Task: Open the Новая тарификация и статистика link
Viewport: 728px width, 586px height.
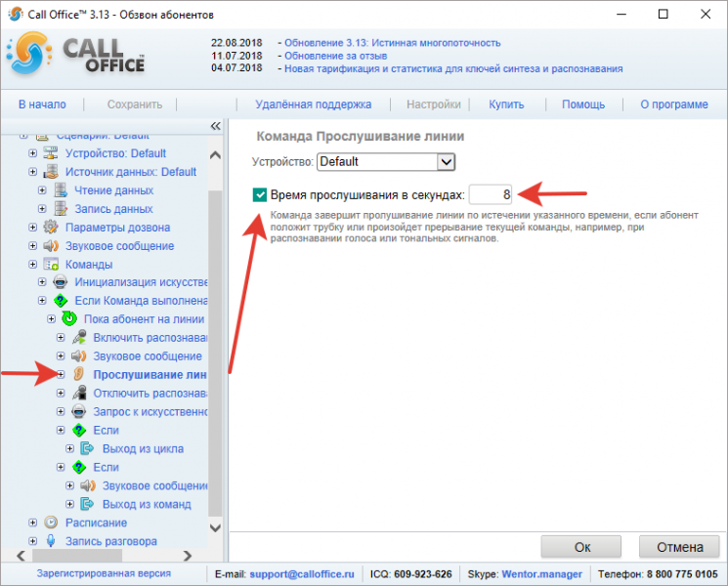Action: click(453, 68)
